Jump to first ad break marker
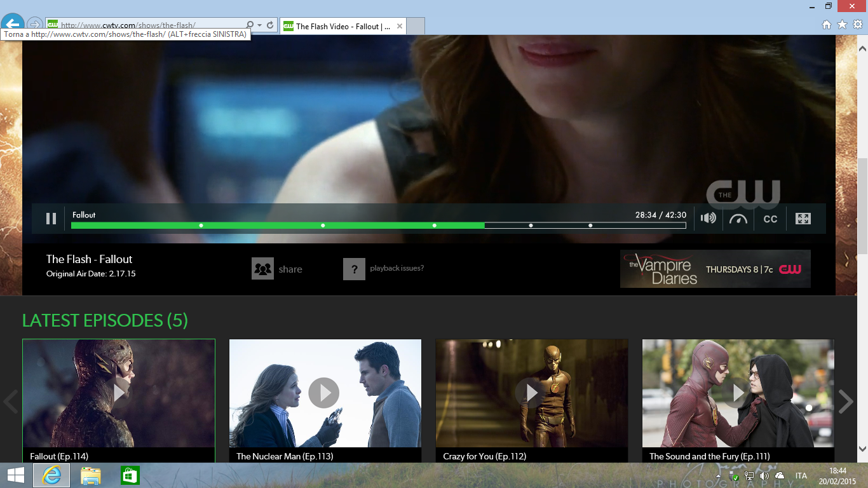The height and width of the screenshot is (488, 868). [x=201, y=226]
